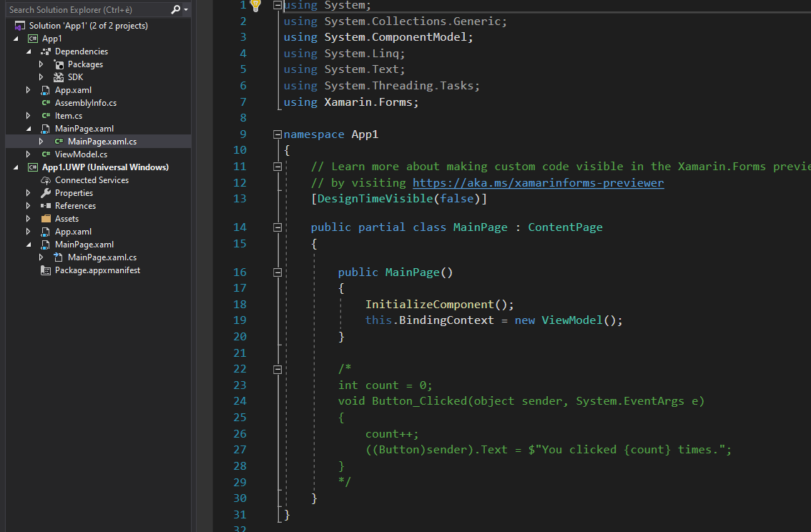The height and width of the screenshot is (532, 811).
Task: Click the Solution Explorer search magnifier icon
Action: pyautogui.click(x=176, y=10)
